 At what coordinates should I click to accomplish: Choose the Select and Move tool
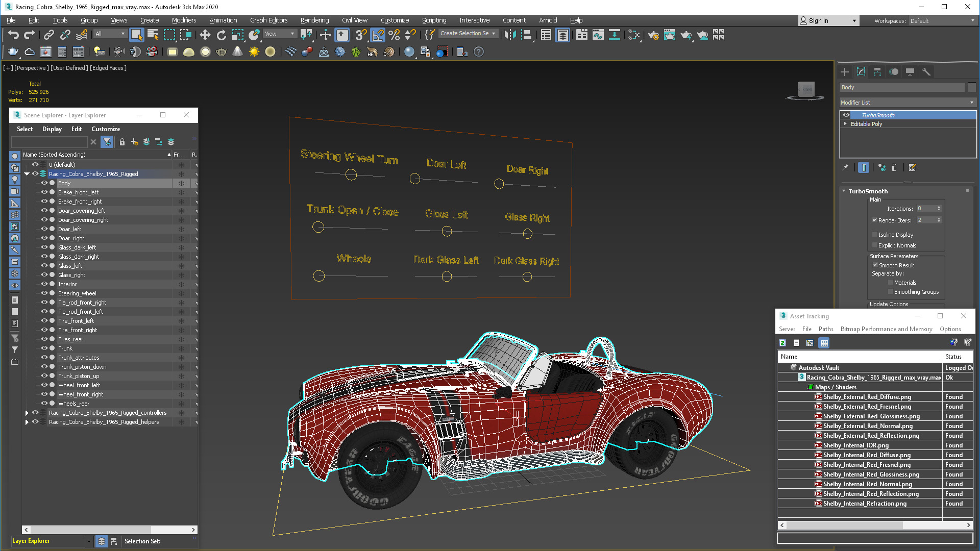coord(205,35)
